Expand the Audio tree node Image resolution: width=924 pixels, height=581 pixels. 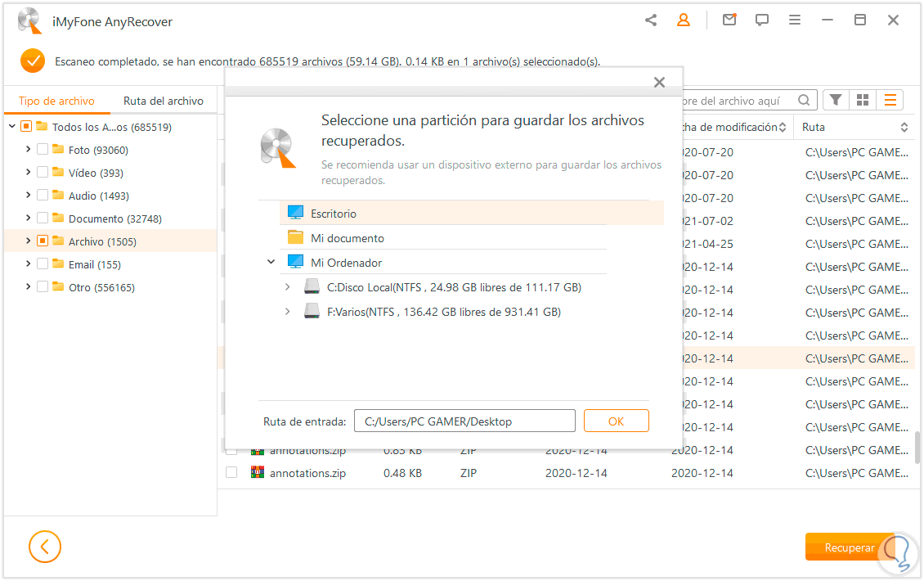coord(28,196)
